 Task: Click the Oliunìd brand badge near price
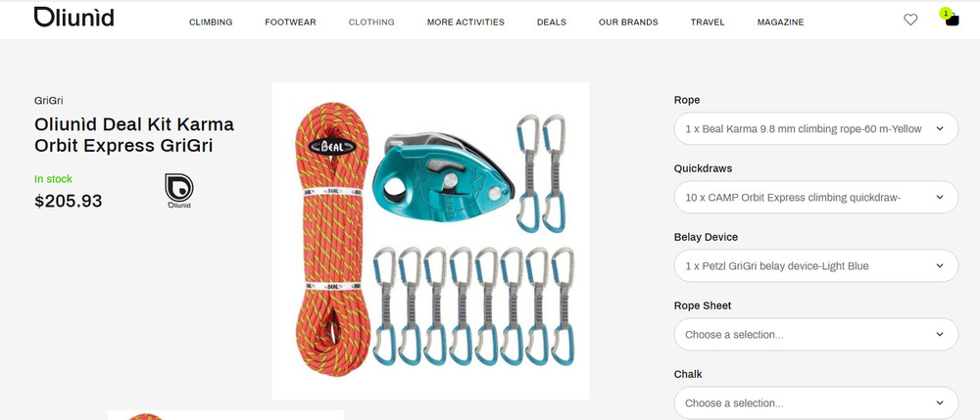pyautogui.click(x=178, y=191)
